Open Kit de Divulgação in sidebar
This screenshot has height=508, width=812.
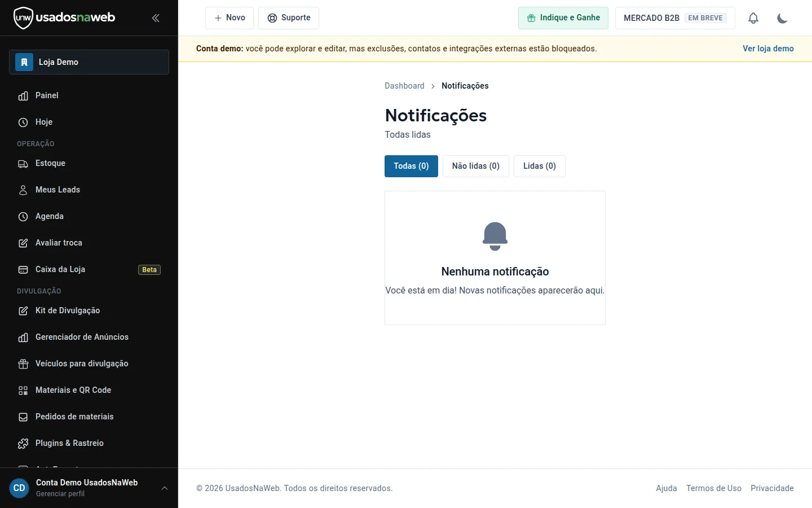(89, 310)
